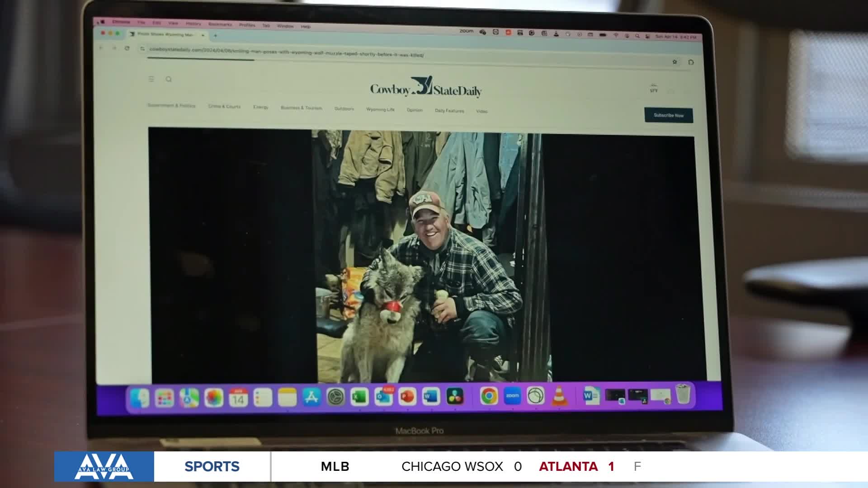The height and width of the screenshot is (488, 868).
Task: Launch Microsoft Excel from dock
Action: click(x=360, y=397)
